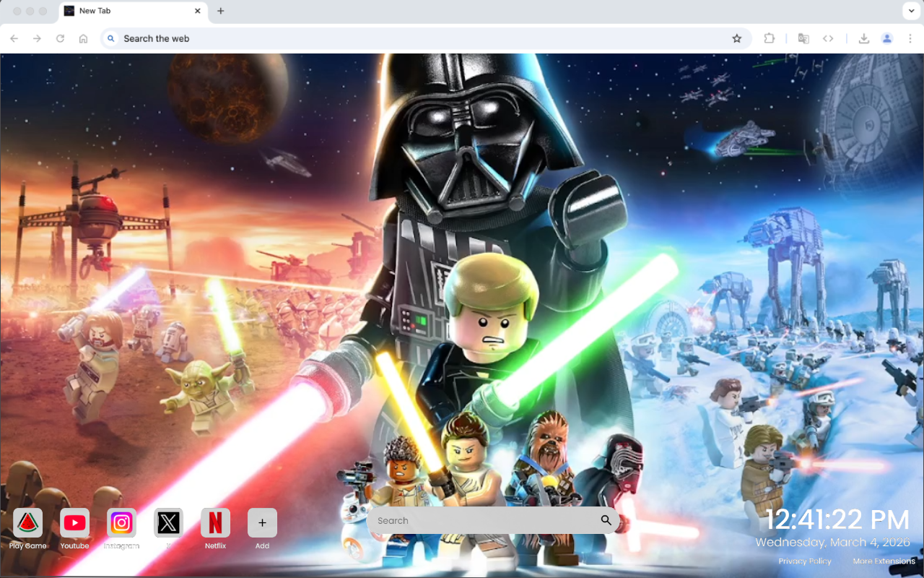
Task: Expand the tab search dropdown arrow
Action: [910, 11]
